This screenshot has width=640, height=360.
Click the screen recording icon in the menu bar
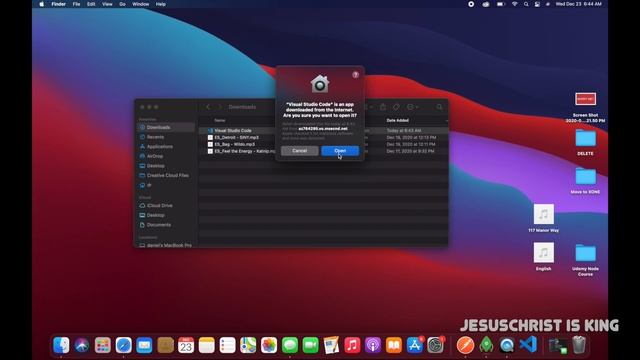point(471,4)
